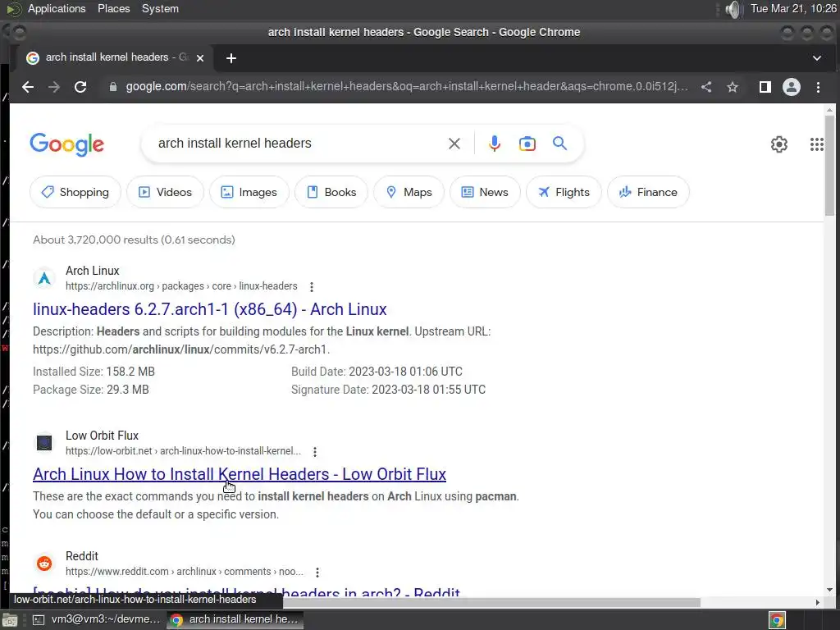This screenshot has width=840, height=630.
Task: Click the show desktop icon in bottom panel
Action: (10, 620)
